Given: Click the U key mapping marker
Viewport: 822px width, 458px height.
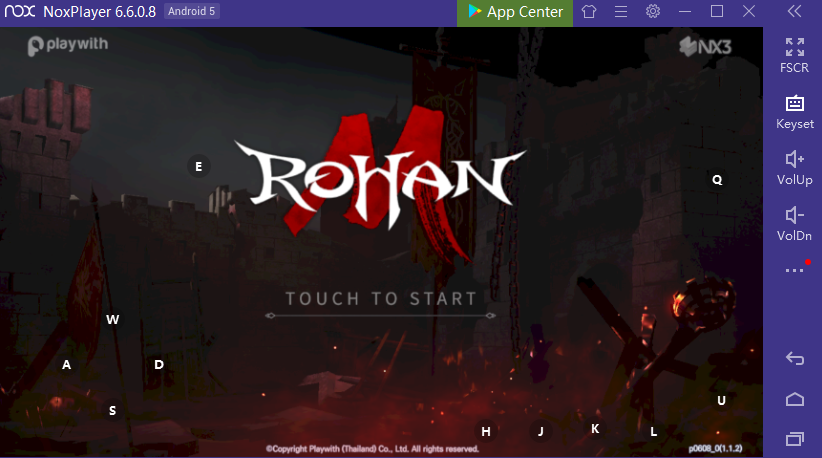Looking at the screenshot, I should click(721, 400).
